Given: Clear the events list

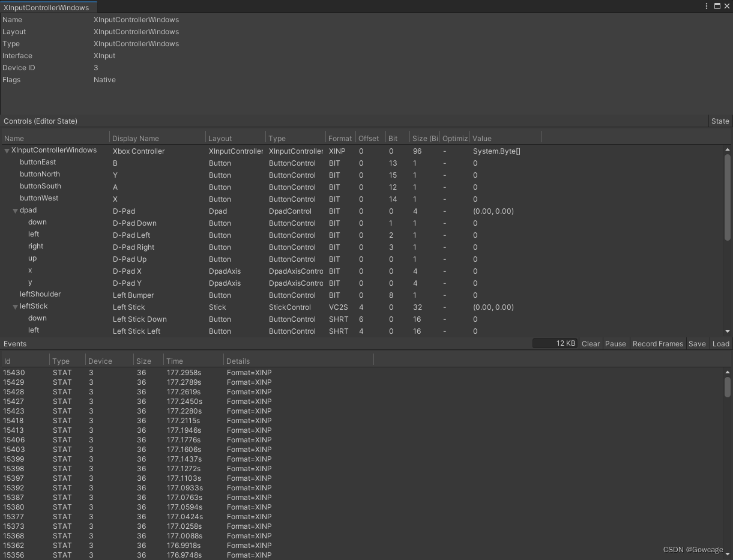Looking at the screenshot, I should click(x=590, y=344).
